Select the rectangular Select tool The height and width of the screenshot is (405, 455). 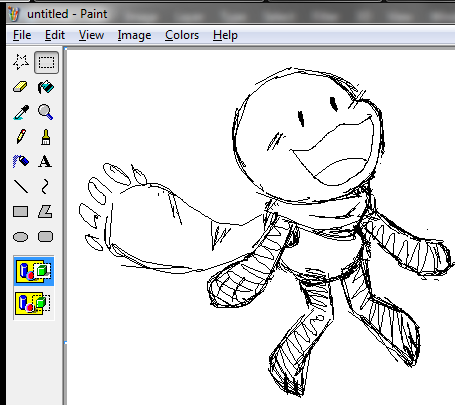pos(46,62)
